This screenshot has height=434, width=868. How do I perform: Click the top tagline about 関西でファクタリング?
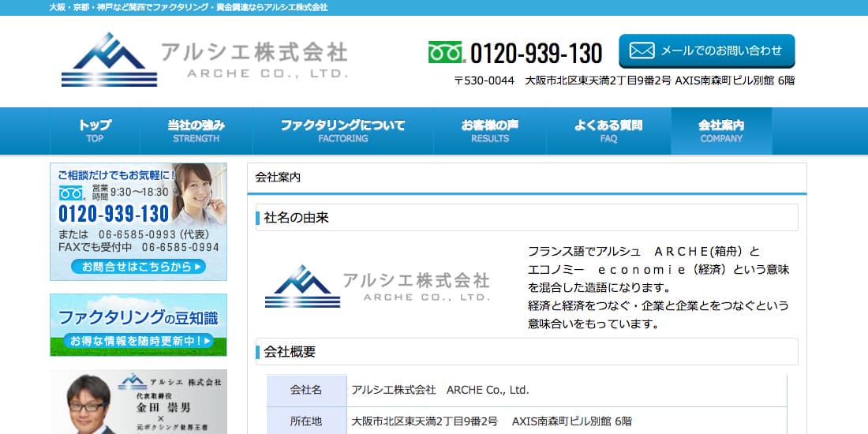click(189, 7)
